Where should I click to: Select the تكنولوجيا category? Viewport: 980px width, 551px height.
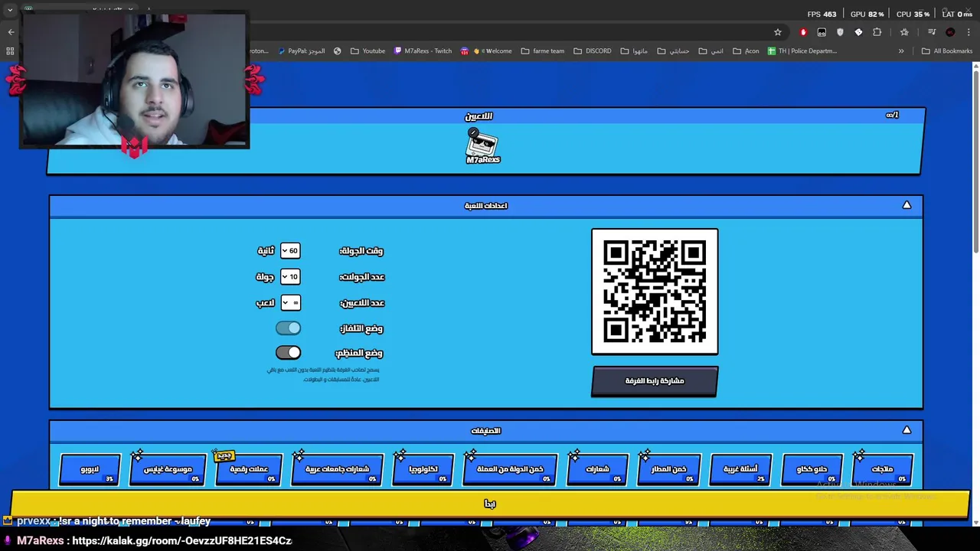pos(423,469)
